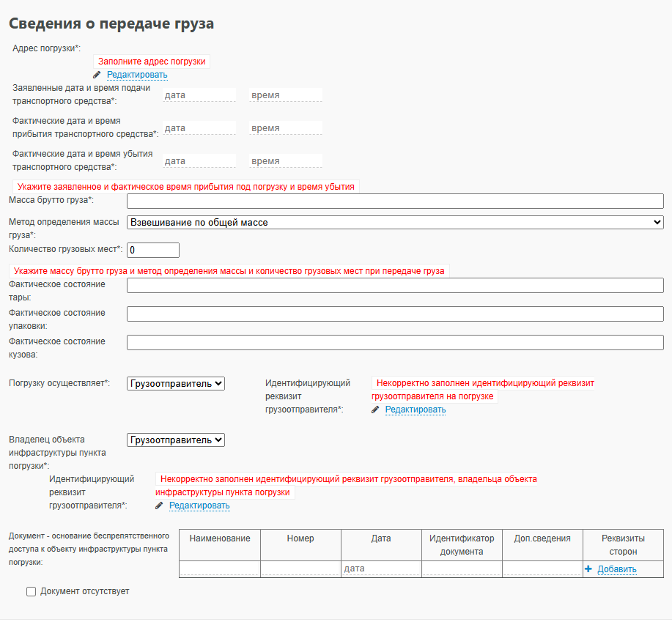
Task: Click date cell in the documents table
Action: tap(381, 569)
